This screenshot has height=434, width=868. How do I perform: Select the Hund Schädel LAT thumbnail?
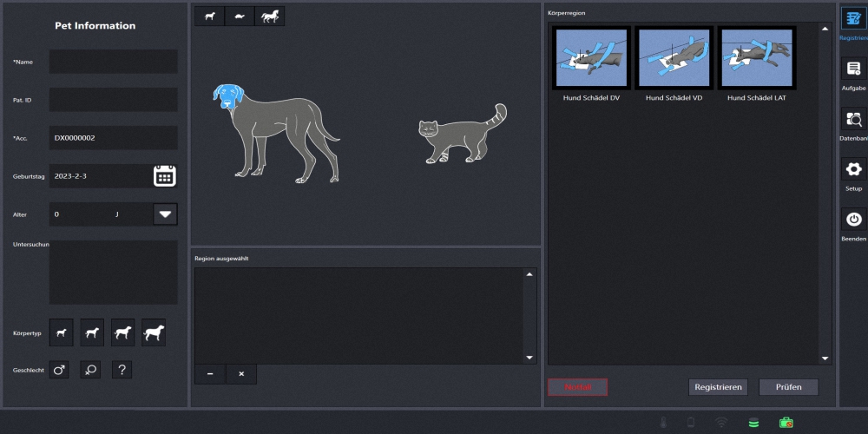756,59
